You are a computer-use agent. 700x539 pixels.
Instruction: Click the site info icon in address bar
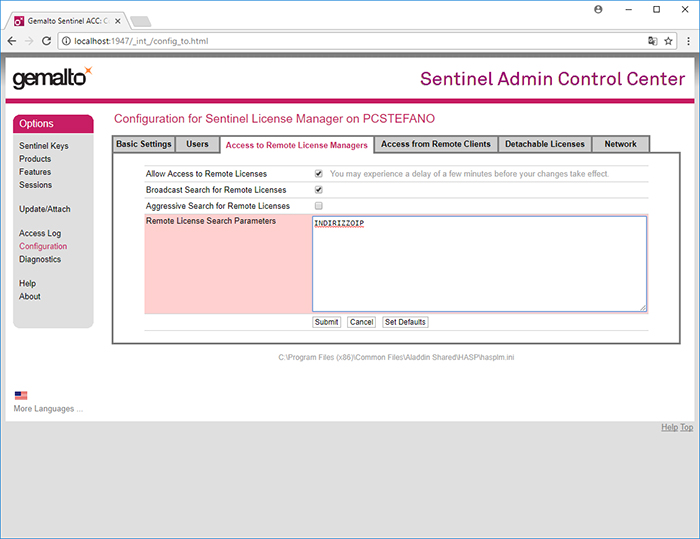point(66,41)
